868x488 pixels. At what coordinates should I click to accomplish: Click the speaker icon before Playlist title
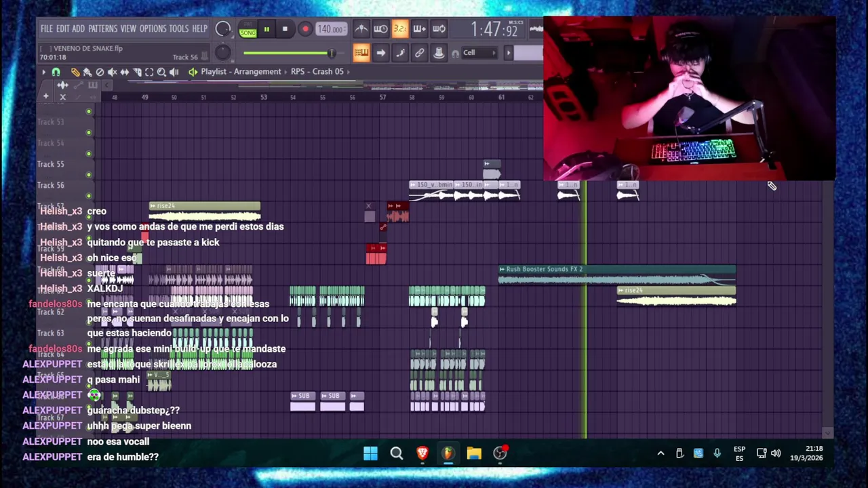point(193,72)
